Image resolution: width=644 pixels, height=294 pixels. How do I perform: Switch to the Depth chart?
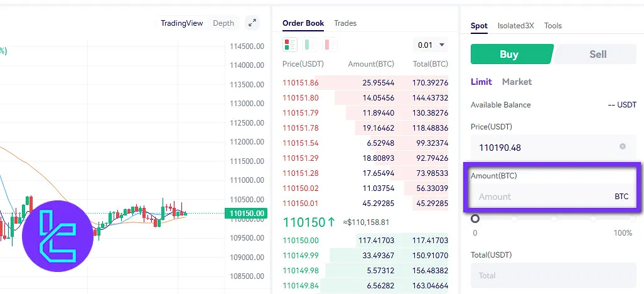click(x=223, y=23)
